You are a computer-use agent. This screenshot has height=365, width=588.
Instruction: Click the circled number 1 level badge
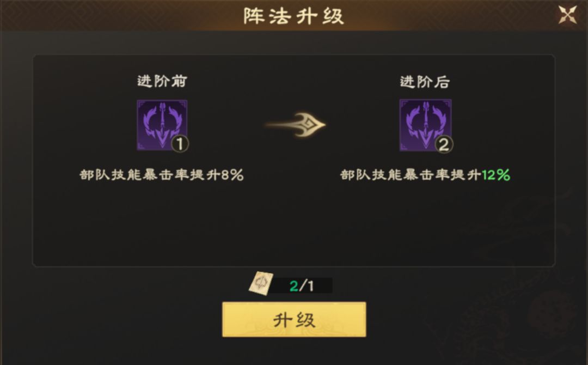(180, 144)
